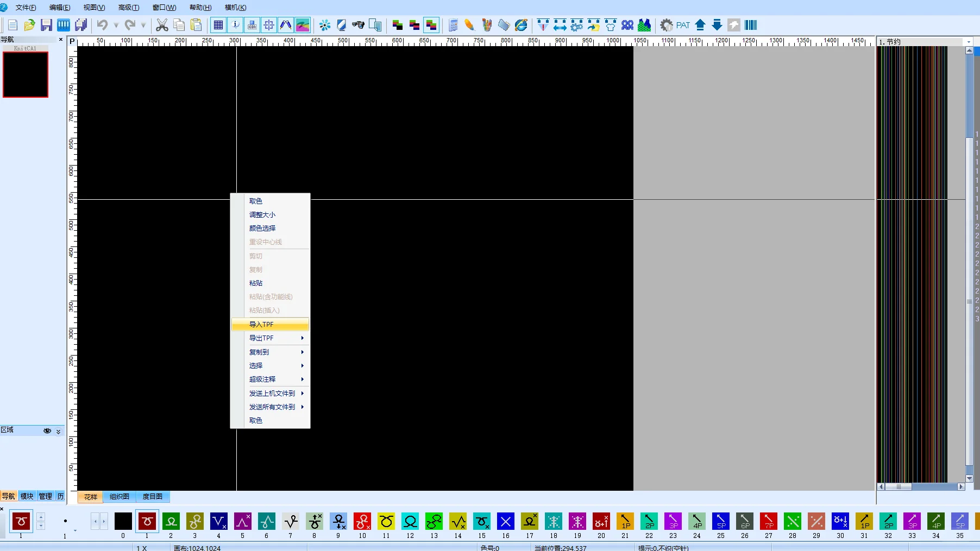Select stitch symbol number 2
The image size is (980, 551).
pyautogui.click(x=171, y=521)
